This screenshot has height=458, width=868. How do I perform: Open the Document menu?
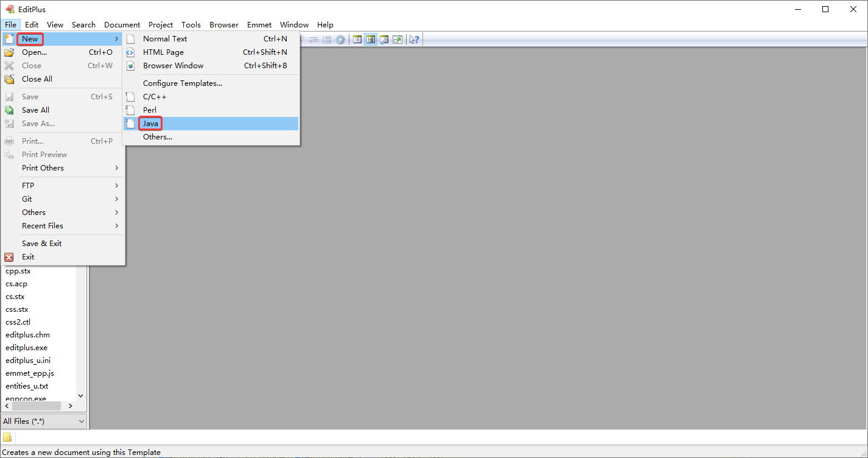coord(122,25)
